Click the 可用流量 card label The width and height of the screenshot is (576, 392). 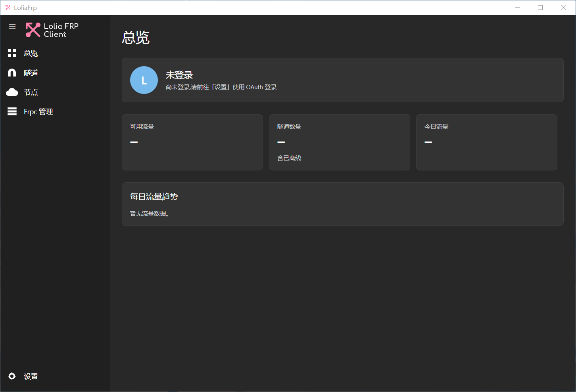(x=142, y=127)
